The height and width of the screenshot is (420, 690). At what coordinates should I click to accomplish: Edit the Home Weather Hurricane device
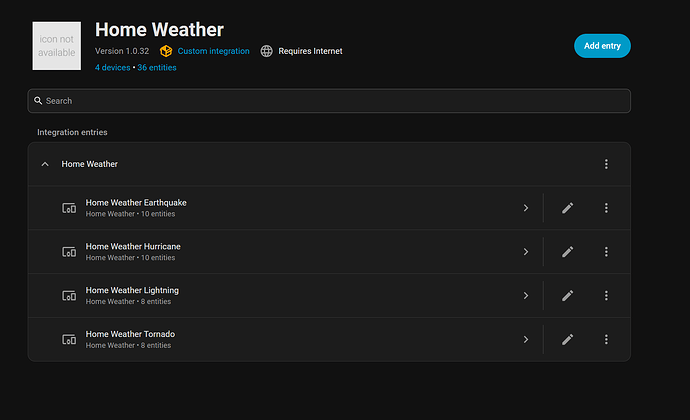tap(567, 252)
